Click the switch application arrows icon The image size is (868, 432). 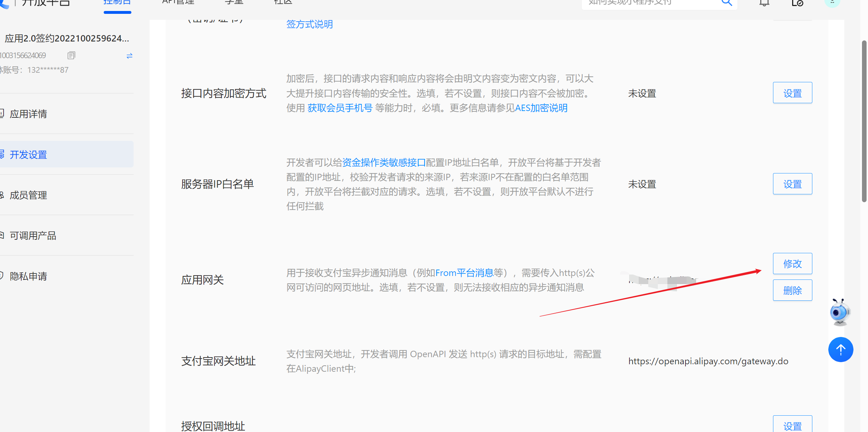(x=129, y=56)
